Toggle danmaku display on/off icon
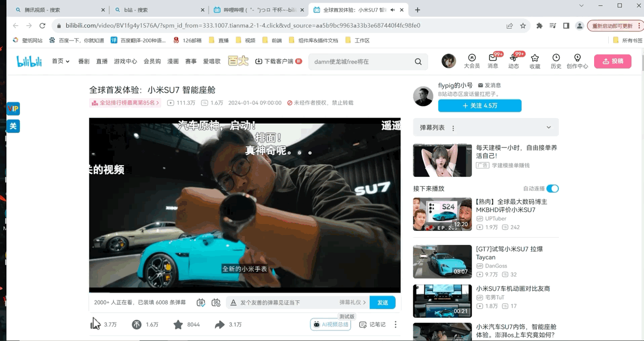This screenshot has height=341, width=644. [x=201, y=303]
